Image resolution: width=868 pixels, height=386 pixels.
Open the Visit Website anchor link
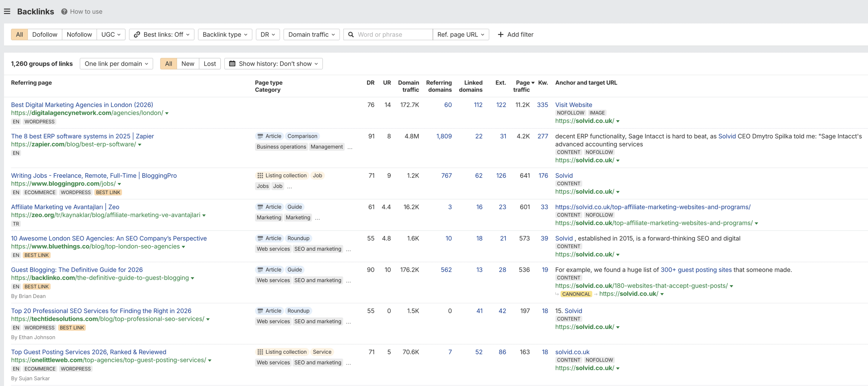pos(574,105)
